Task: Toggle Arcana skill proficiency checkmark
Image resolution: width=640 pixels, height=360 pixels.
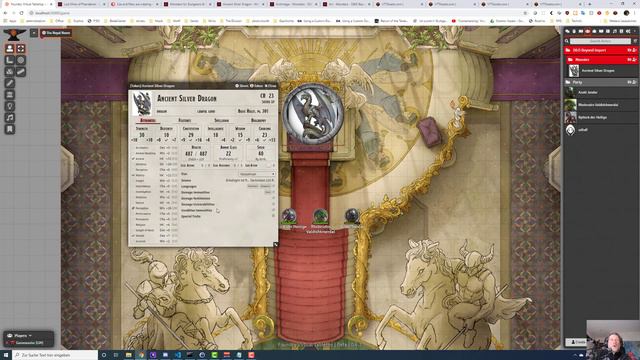Action: [133, 159]
